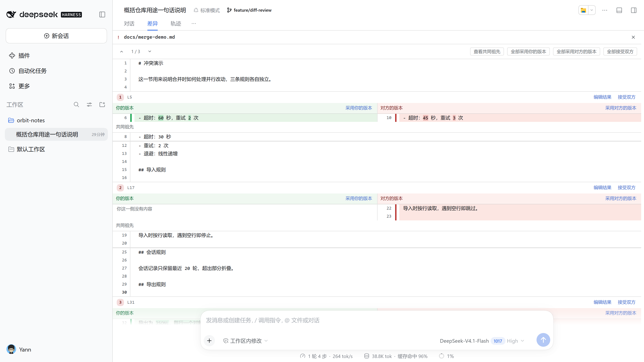Click 编辑结果 for conflict L31
Image resolution: width=644 pixels, height=362 pixels.
(x=602, y=302)
